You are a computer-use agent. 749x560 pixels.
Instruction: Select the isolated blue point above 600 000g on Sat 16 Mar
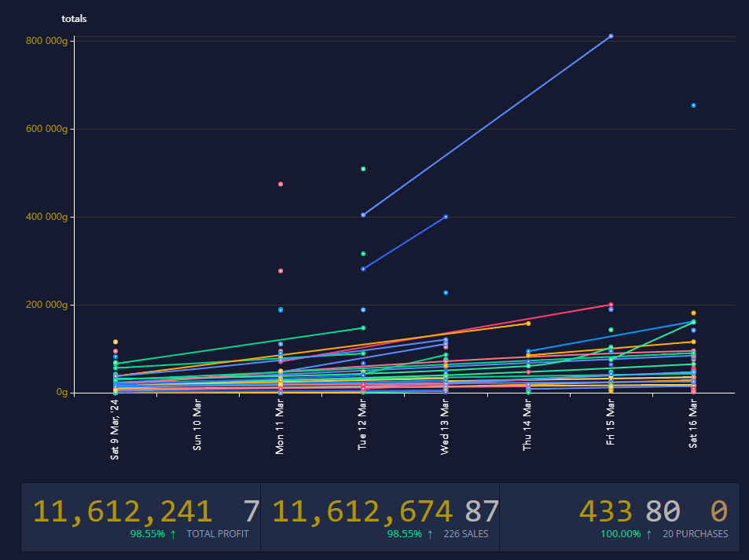693,105
